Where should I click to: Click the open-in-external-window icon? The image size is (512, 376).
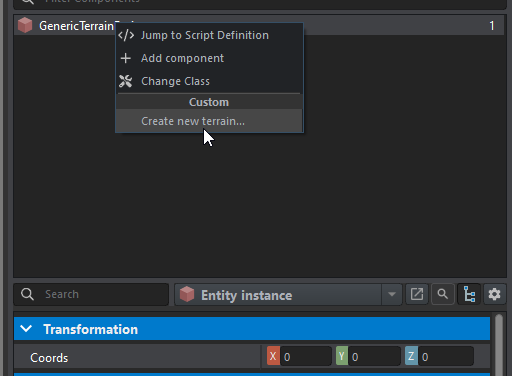click(x=417, y=294)
